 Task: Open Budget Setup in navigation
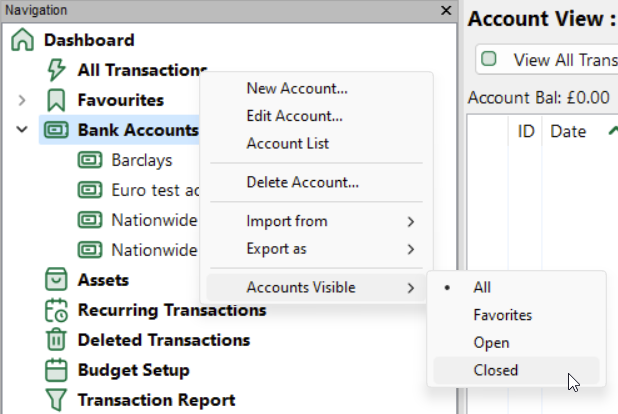pos(134,370)
